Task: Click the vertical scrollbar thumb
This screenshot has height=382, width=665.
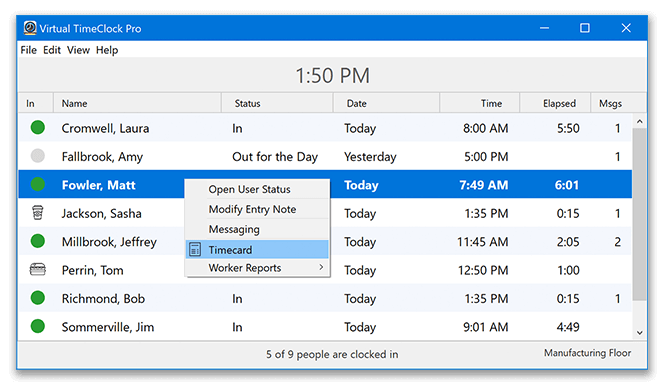Action: pos(640,214)
